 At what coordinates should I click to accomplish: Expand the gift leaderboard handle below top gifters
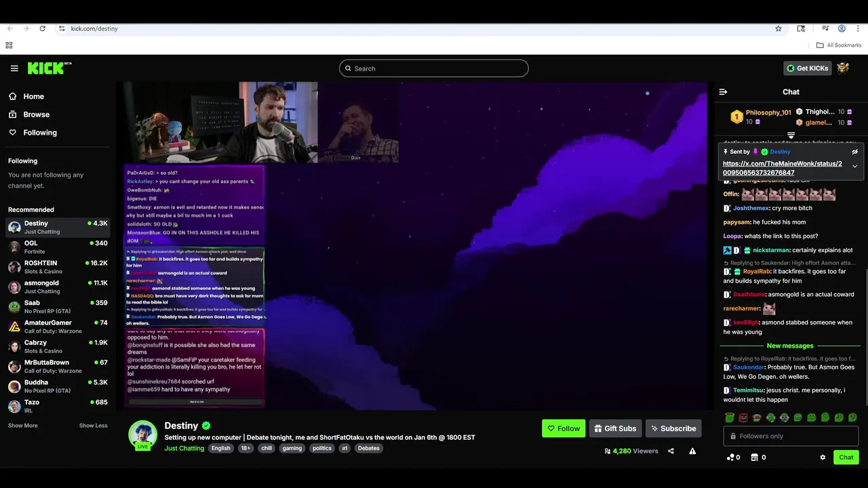click(x=791, y=136)
